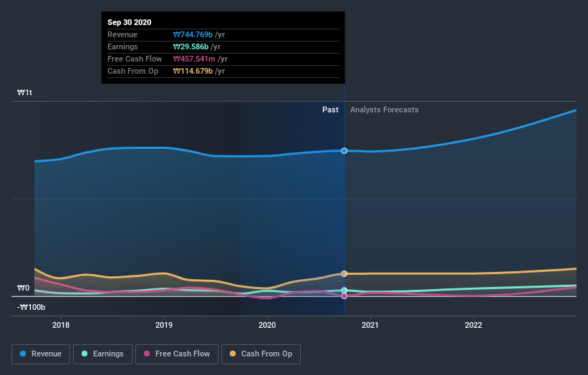Click the ₩29.586b earnings value
The image size is (588, 375).
[x=191, y=47]
